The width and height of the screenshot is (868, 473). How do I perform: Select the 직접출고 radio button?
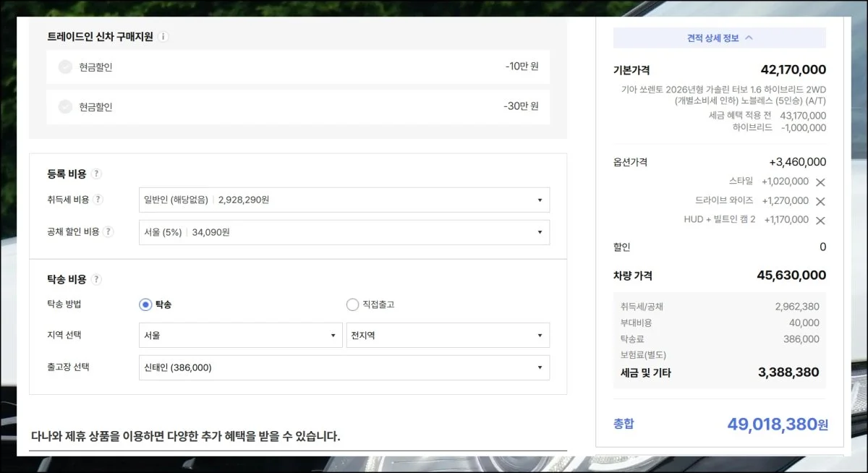click(x=352, y=305)
